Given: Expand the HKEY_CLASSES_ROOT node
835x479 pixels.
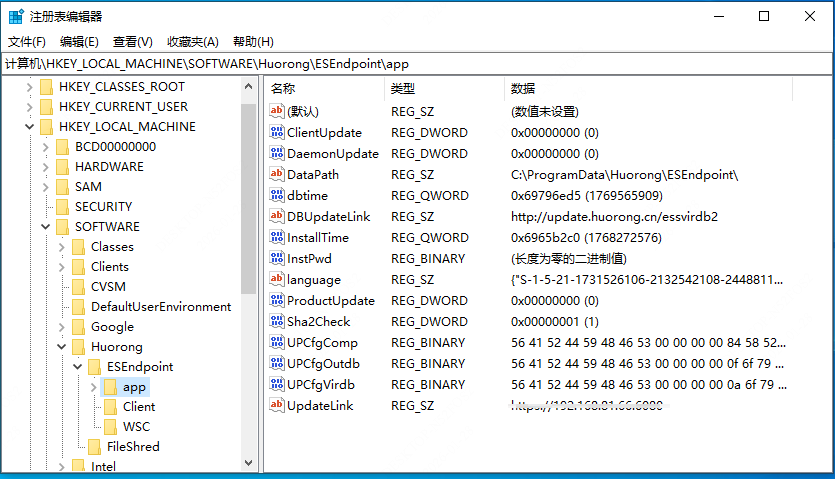Looking at the screenshot, I should (x=29, y=87).
